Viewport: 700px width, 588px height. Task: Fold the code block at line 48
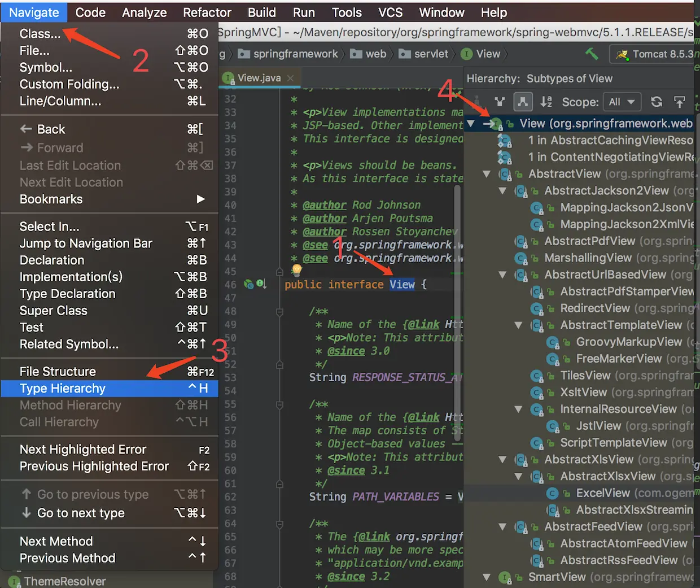point(279,311)
